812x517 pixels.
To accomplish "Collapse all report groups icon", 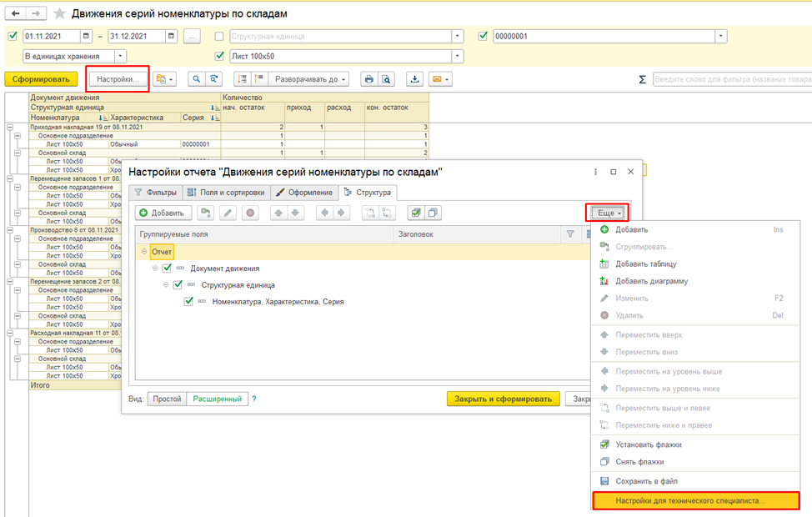I will coord(242,79).
